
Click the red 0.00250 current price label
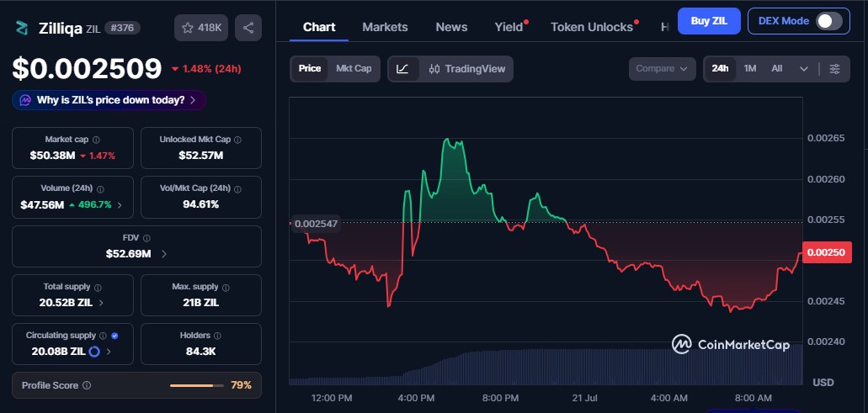click(x=827, y=252)
